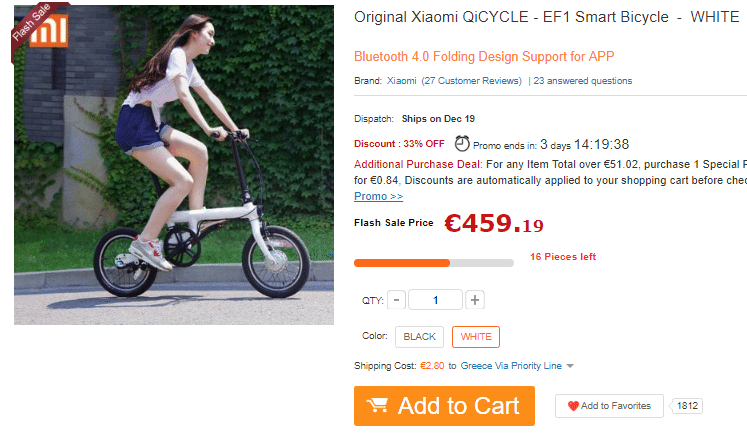The image size is (747, 435).
Task: Click the Promo >> link
Action: point(378,196)
